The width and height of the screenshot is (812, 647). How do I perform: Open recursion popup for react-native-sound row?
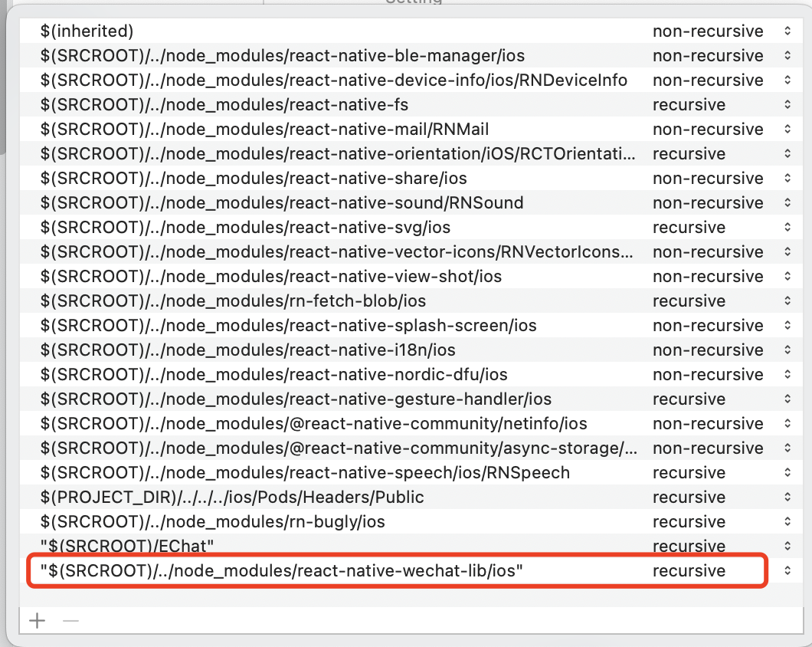[787, 202]
